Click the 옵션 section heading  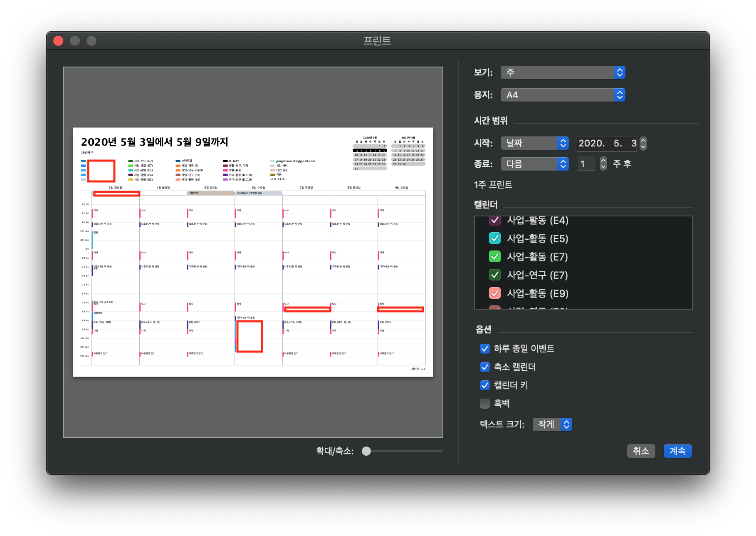point(483,330)
